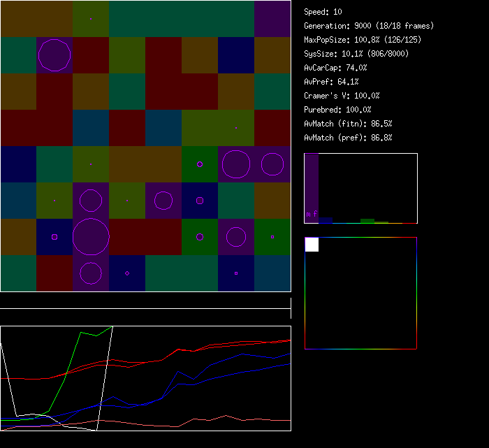
Task: Click the empty strip between grid and graph
Action: tap(145, 301)
